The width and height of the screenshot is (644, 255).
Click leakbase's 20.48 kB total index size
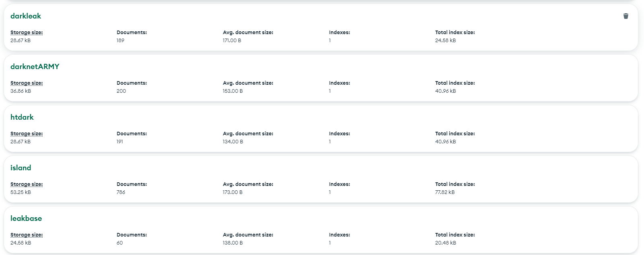point(446,243)
